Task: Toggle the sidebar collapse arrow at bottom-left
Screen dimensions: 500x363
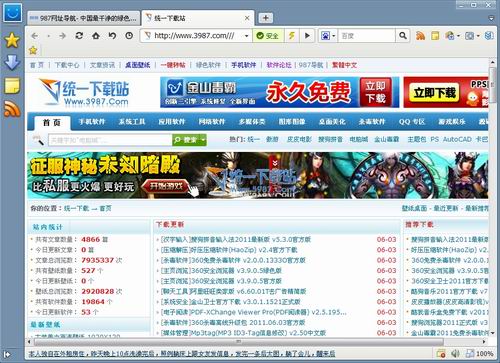Action: [x=7, y=354]
